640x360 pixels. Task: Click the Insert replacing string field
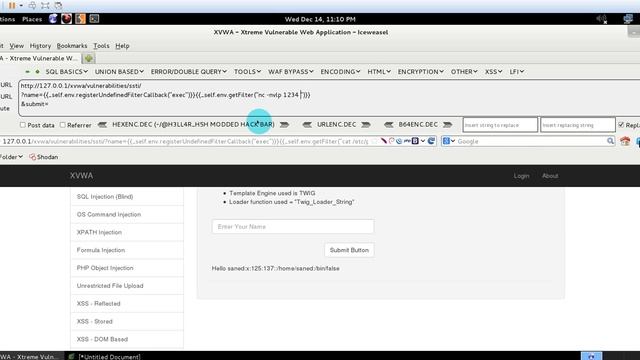[x=578, y=125]
